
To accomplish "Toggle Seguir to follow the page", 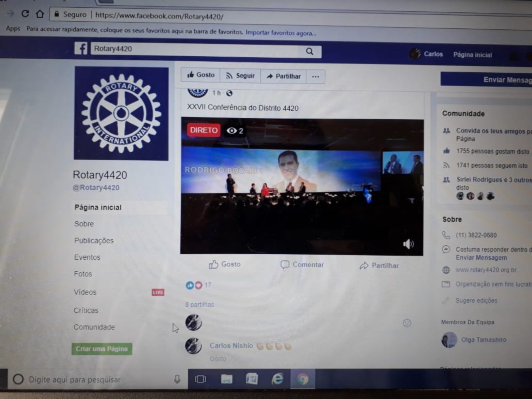I will click(x=240, y=76).
